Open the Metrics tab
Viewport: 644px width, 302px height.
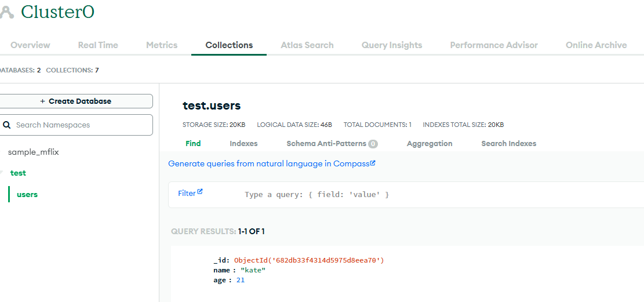(x=162, y=45)
